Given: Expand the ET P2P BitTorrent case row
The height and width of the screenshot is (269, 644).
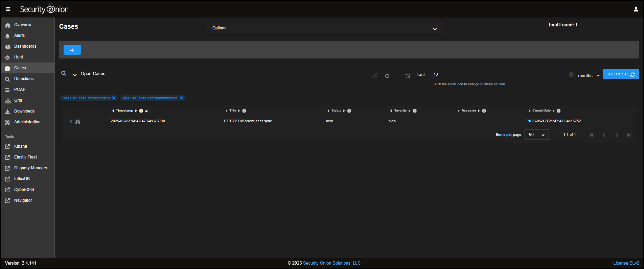Looking at the screenshot, I should point(71,121).
